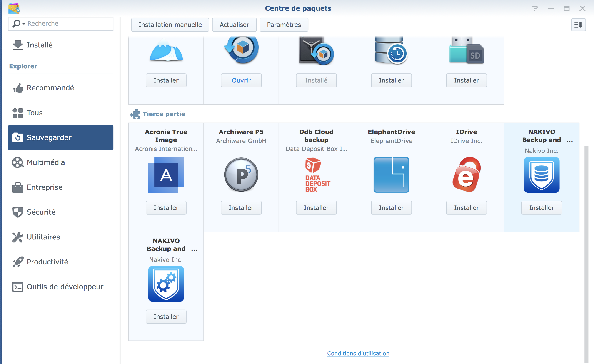Install the USB SD card package
594x364 pixels.
[467, 80]
